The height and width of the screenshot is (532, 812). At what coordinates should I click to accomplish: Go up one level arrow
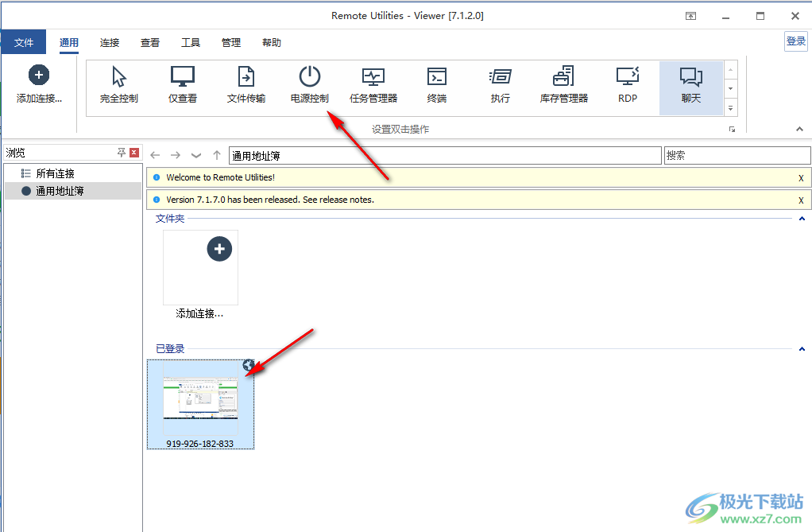coord(217,155)
